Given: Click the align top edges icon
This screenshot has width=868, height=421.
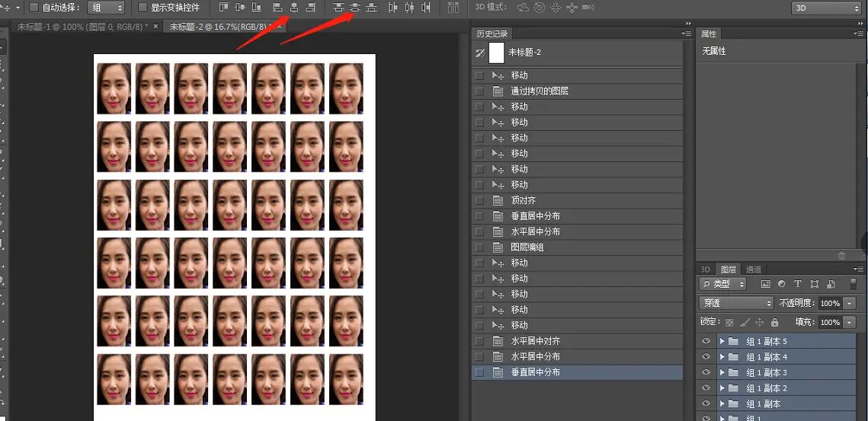Looking at the screenshot, I should (223, 8).
